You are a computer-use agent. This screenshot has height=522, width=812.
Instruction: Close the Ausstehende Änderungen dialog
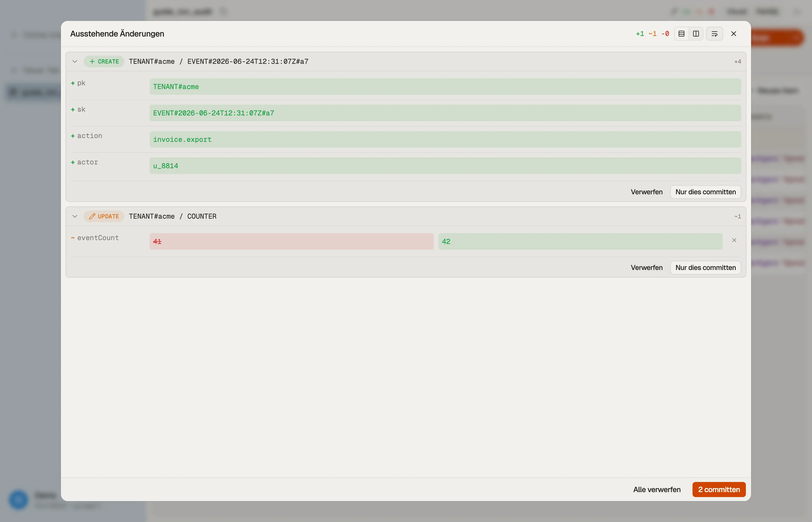(x=734, y=34)
